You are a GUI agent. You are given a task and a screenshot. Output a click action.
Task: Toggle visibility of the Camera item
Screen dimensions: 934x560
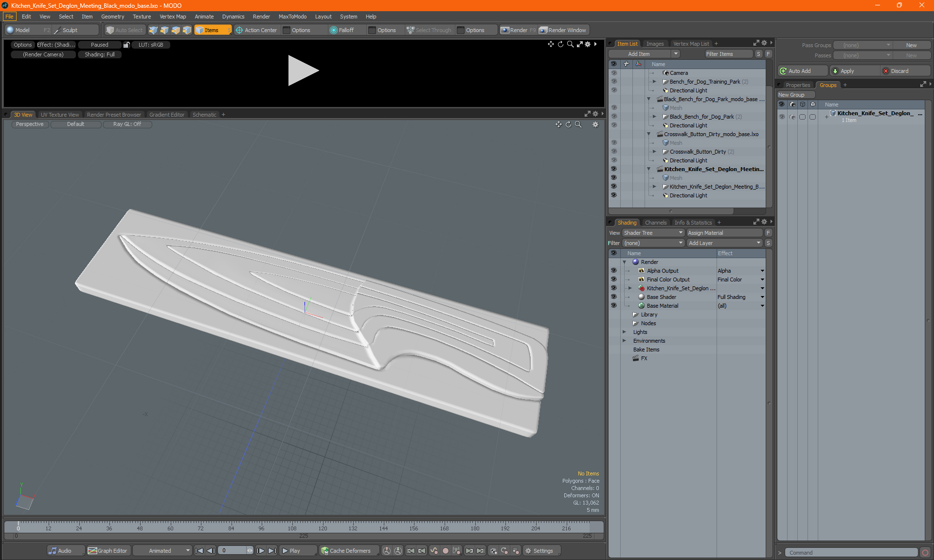tap(613, 73)
